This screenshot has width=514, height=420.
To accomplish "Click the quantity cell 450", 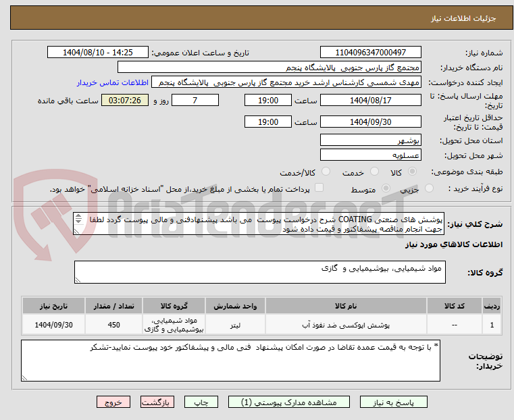I will click(x=113, y=325).
